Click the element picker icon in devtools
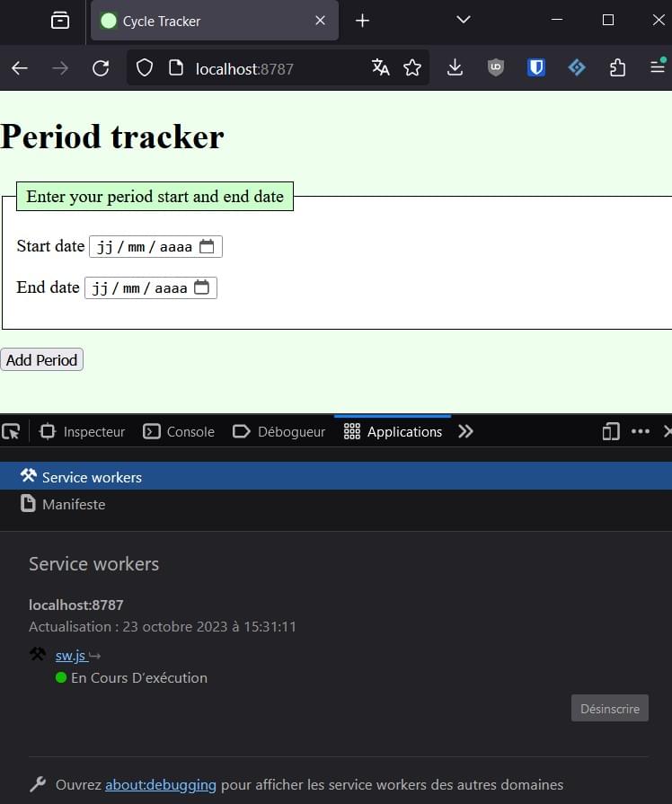 11,431
